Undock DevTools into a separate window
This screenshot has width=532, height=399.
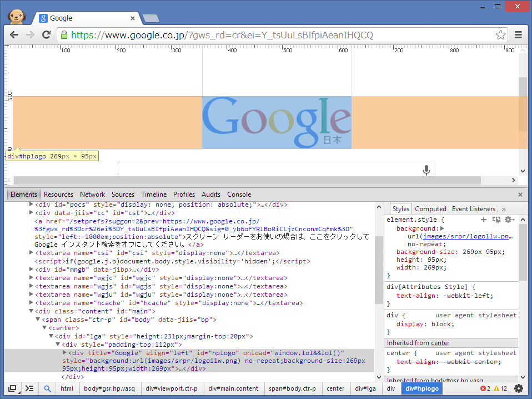coord(13,388)
